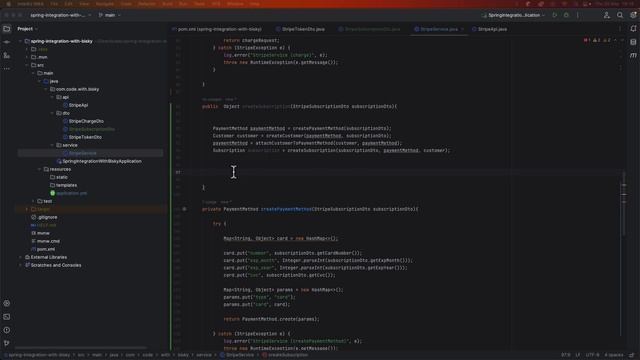Viewport: 640px width, 360px height.
Task: Expand the External Libraries node
Action: 20,257
